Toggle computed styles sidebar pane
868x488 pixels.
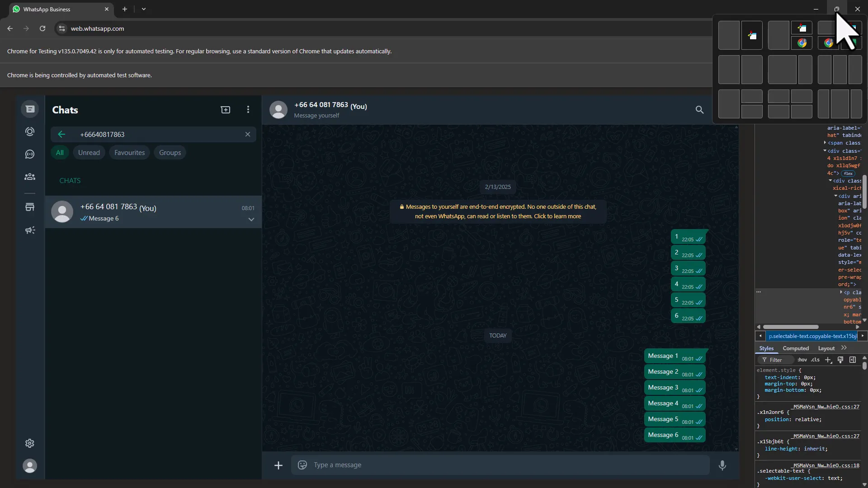853,360
